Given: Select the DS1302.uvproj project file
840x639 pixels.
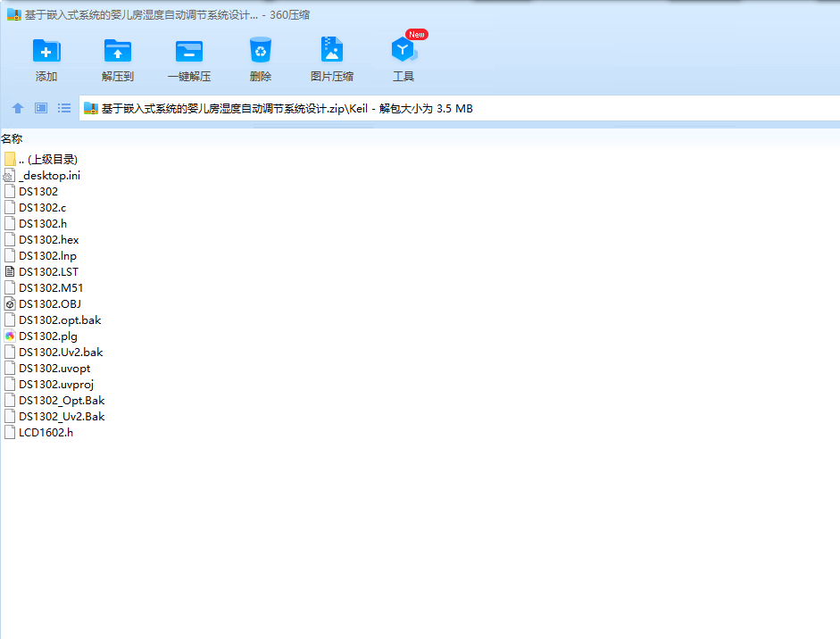Looking at the screenshot, I should [56, 384].
